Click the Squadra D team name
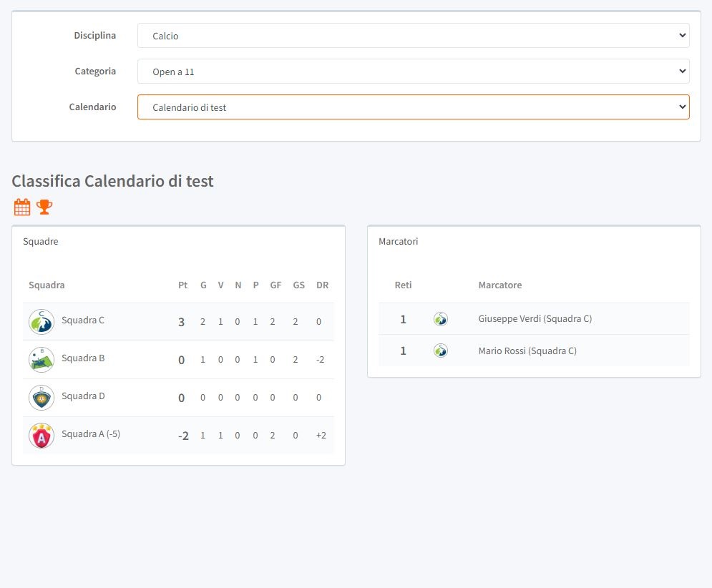The image size is (712, 588). 83,396
